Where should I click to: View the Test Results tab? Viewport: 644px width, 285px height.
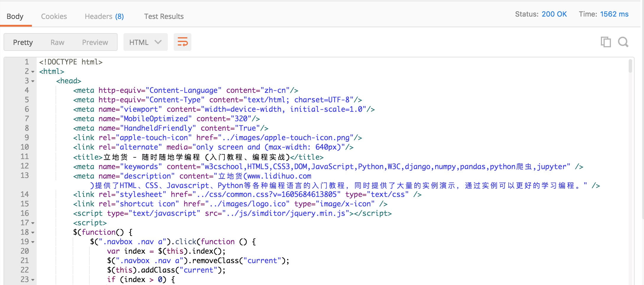[x=164, y=16]
